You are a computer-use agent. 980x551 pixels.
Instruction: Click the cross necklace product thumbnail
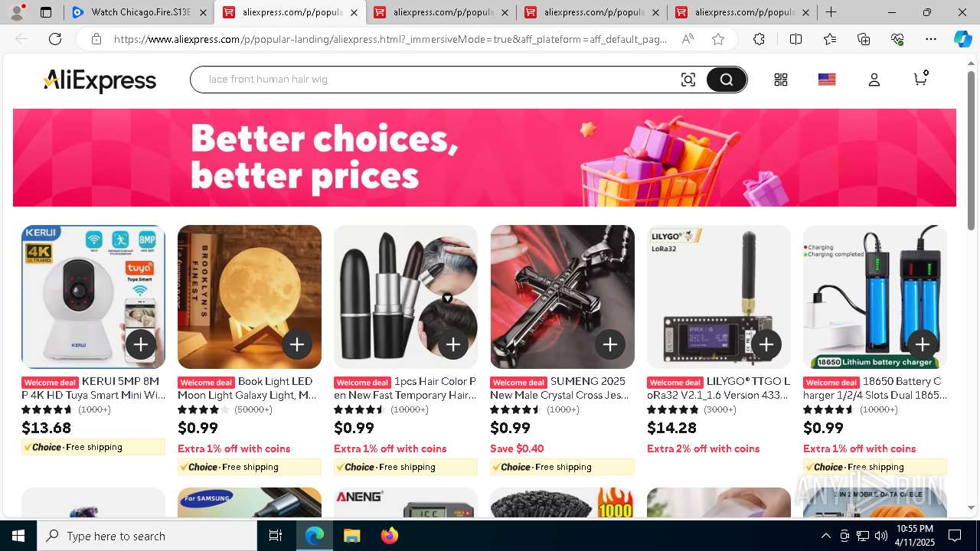pos(562,297)
